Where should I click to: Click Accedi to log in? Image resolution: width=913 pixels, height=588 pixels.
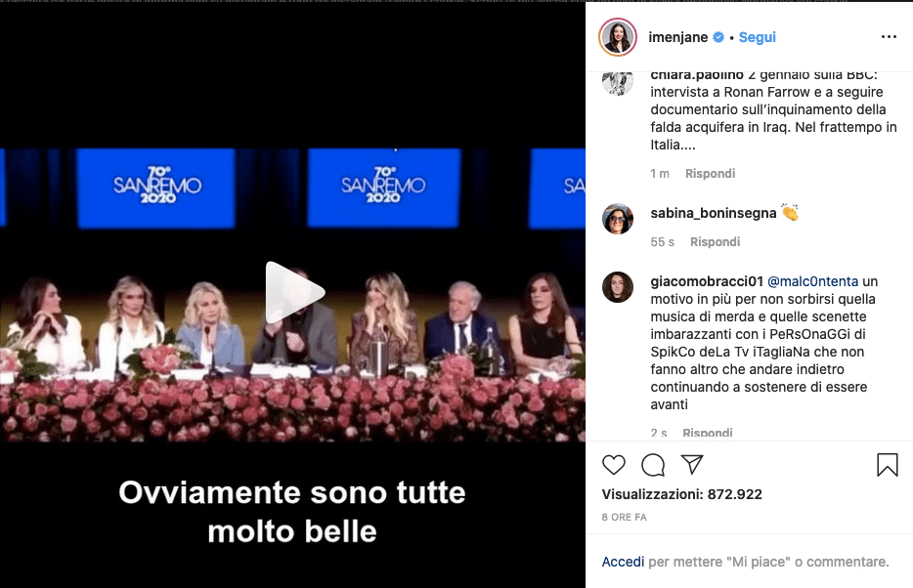pos(623,562)
